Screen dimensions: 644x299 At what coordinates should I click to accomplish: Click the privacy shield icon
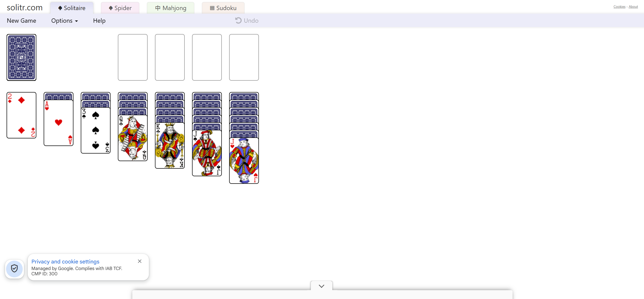(x=15, y=268)
